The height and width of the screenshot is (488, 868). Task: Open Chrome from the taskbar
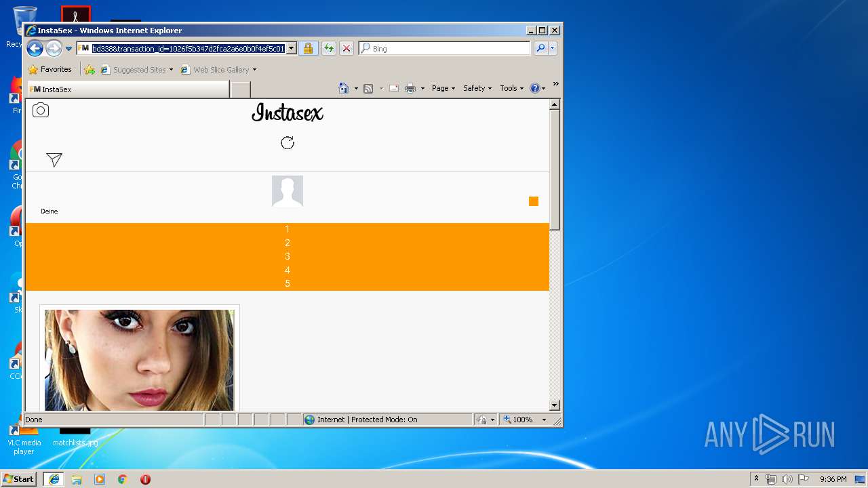(123, 479)
